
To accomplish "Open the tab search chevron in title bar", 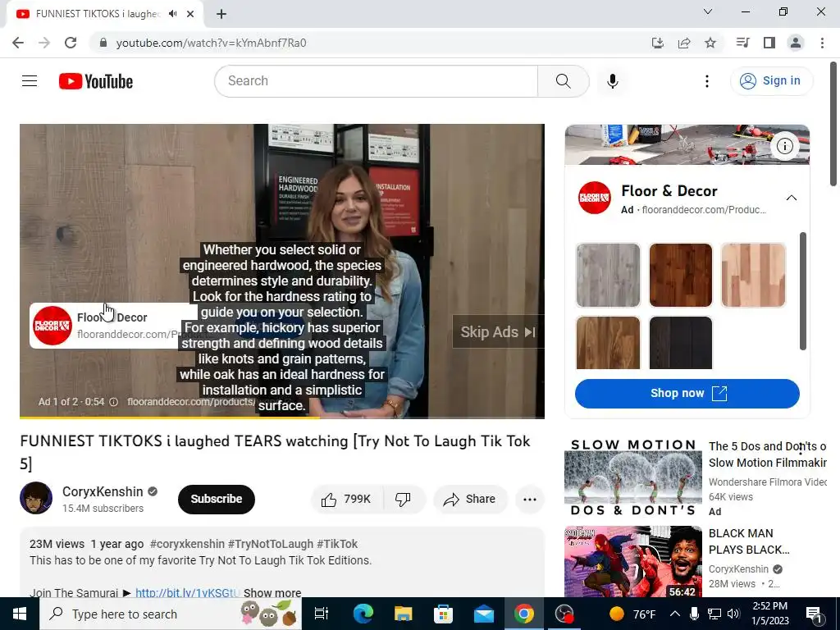I will [708, 11].
